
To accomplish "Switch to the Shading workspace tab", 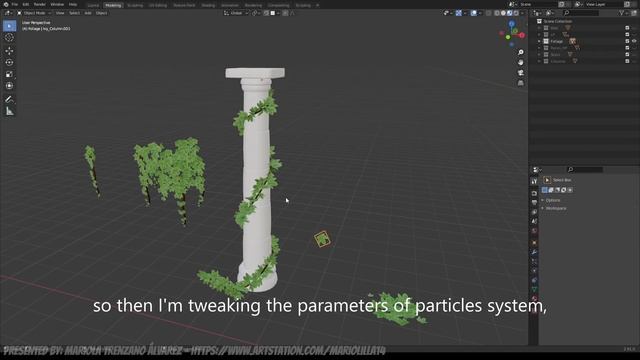I will pyautogui.click(x=208, y=5).
